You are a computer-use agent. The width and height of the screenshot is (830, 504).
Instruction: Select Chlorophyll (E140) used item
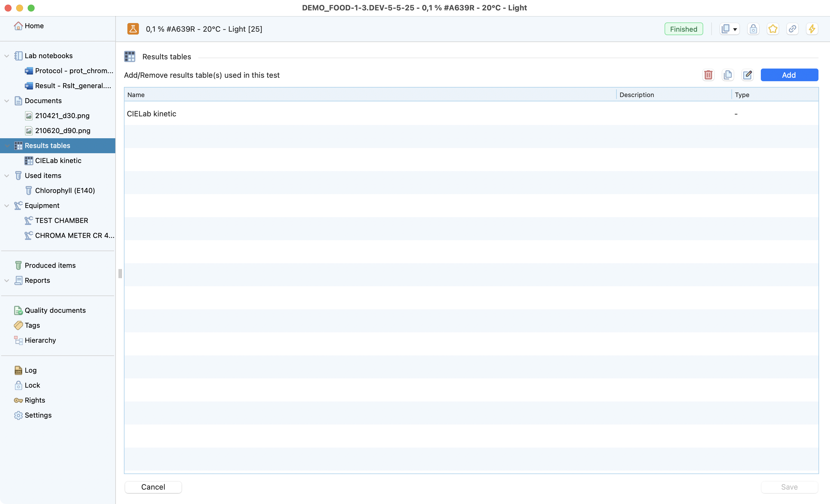coord(65,191)
